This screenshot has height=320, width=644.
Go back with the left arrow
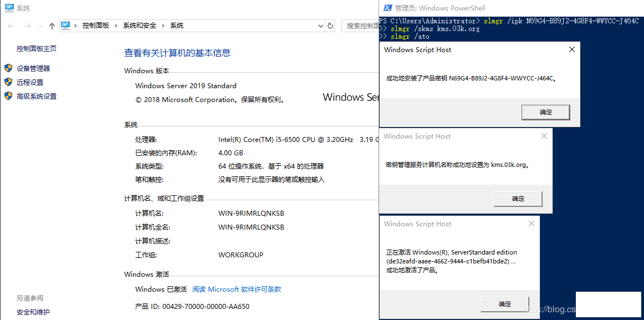tap(11, 26)
